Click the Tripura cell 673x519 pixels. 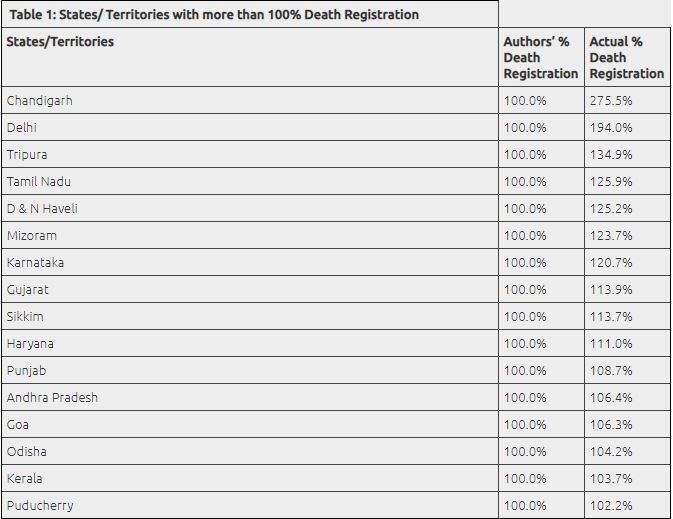[27, 155]
